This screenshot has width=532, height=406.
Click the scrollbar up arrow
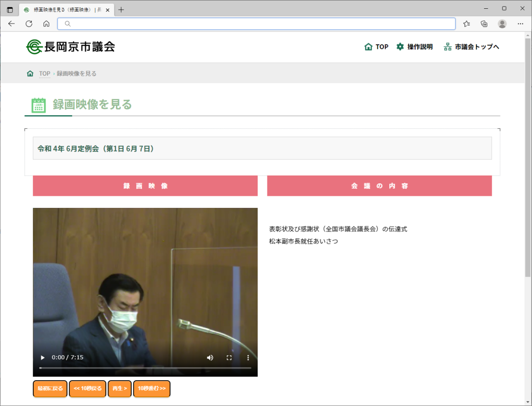(x=527, y=35)
